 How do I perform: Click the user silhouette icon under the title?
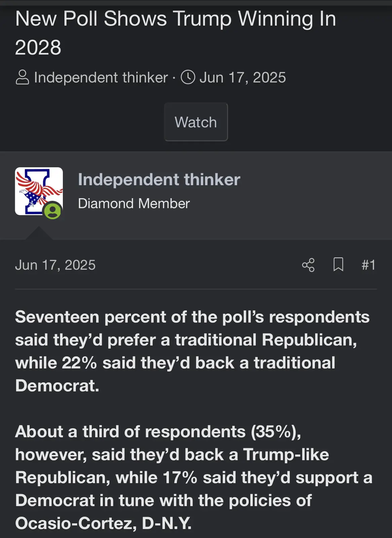[x=23, y=77]
